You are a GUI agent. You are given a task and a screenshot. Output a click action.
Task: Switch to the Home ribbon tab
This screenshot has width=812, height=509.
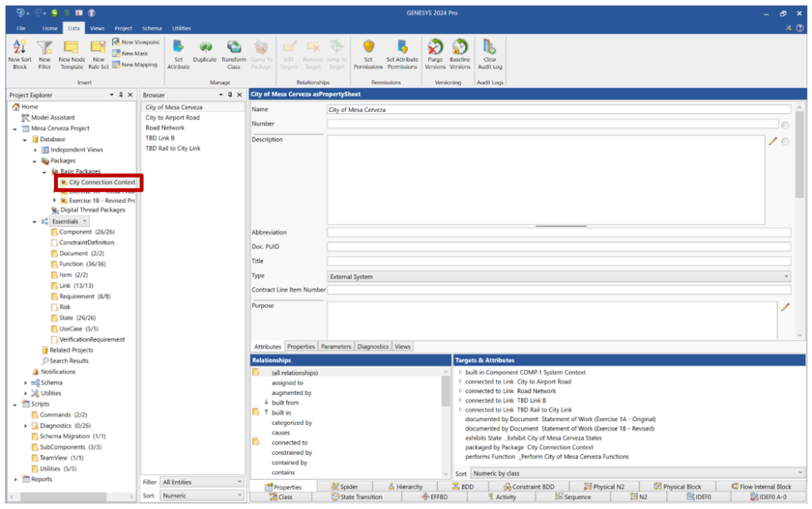(x=49, y=27)
